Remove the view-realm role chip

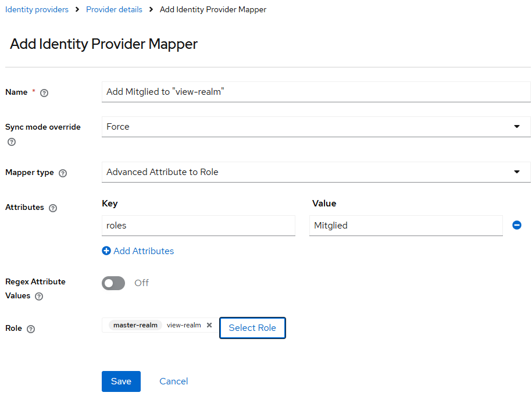pos(209,325)
